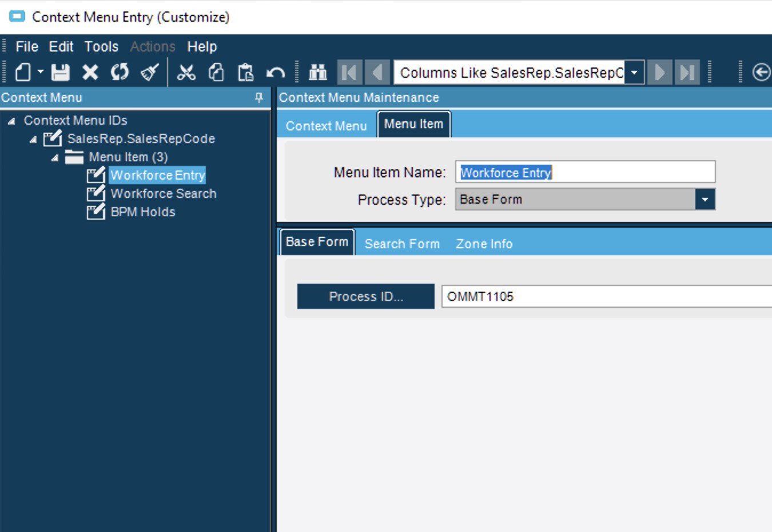Screen dimensions: 772x532
Task: Select the BPM Holds tree item
Action: point(143,211)
